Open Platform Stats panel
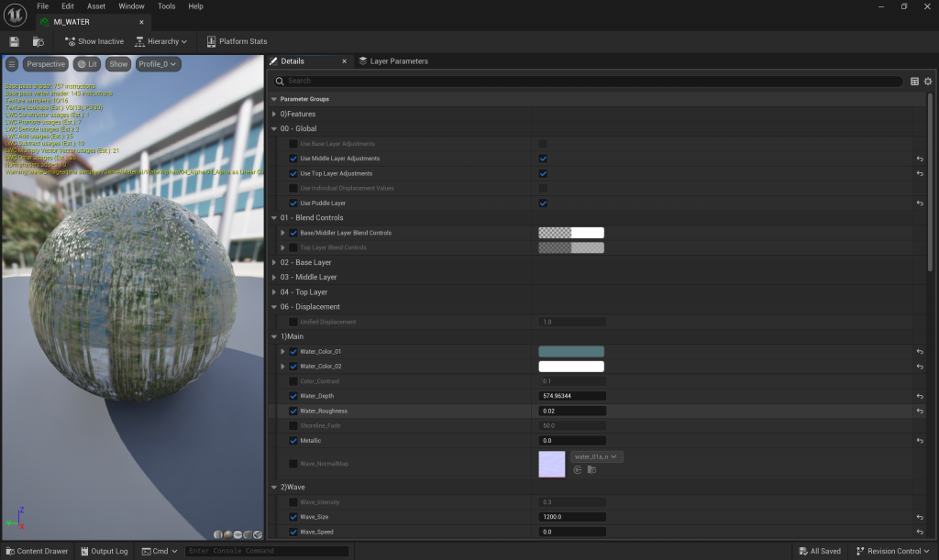The height and width of the screenshot is (560, 939). click(x=238, y=41)
